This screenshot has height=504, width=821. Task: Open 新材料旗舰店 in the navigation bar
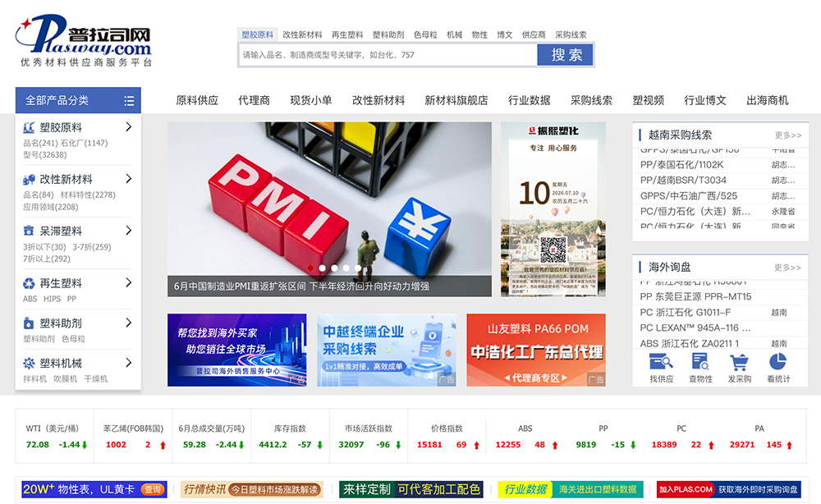pos(456,100)
